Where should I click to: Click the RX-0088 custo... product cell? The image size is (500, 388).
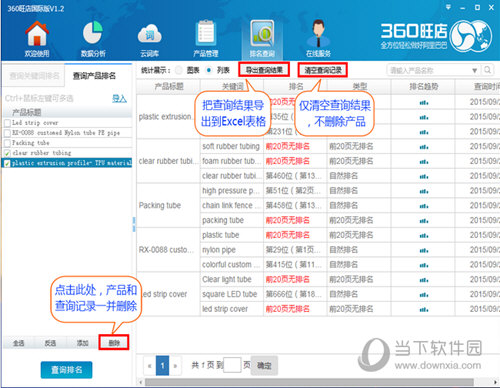tap(168, 250)
